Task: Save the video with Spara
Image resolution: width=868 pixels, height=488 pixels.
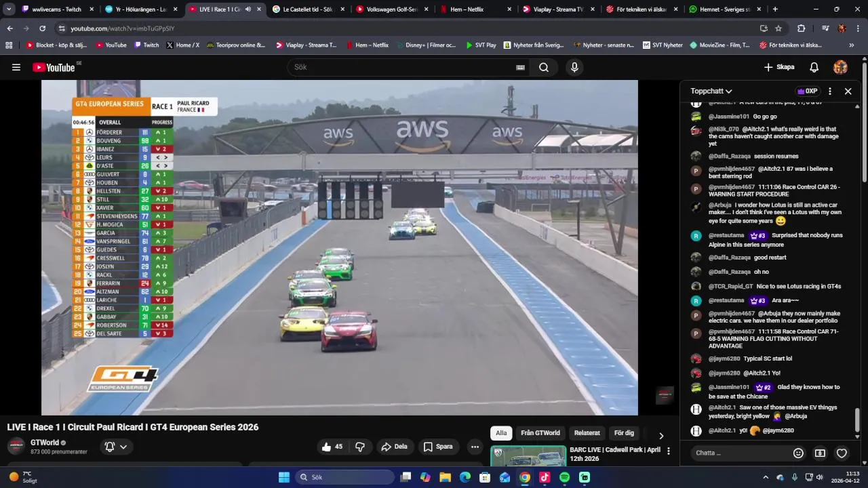Action: tap(438, 447)
